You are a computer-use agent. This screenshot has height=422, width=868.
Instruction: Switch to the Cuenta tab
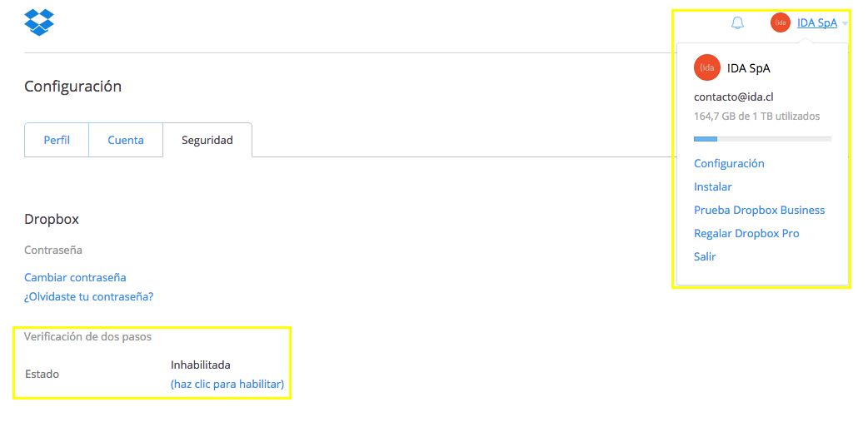click(x=126, y=140)
